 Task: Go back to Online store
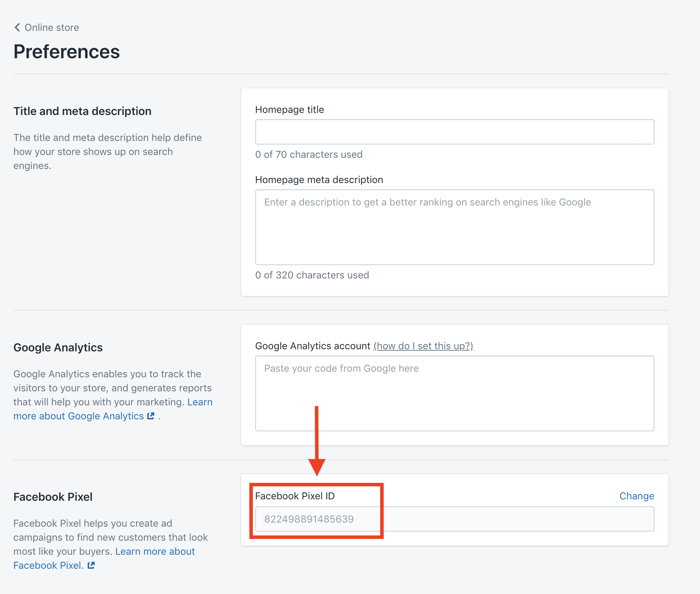(46, 27)
